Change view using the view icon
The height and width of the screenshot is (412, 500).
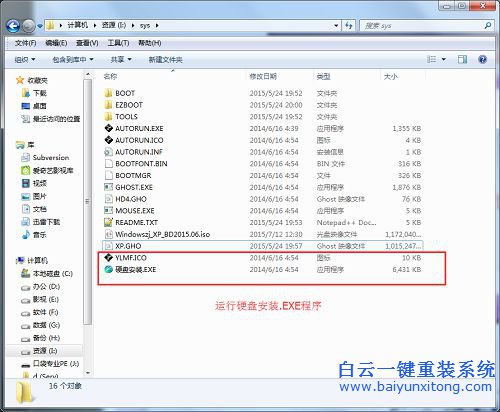click(431, 59)
